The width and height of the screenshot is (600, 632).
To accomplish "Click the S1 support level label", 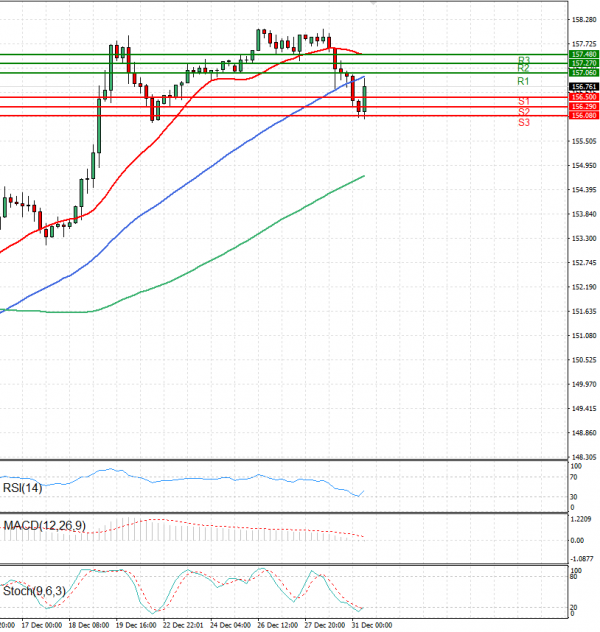I will point(523,102).
